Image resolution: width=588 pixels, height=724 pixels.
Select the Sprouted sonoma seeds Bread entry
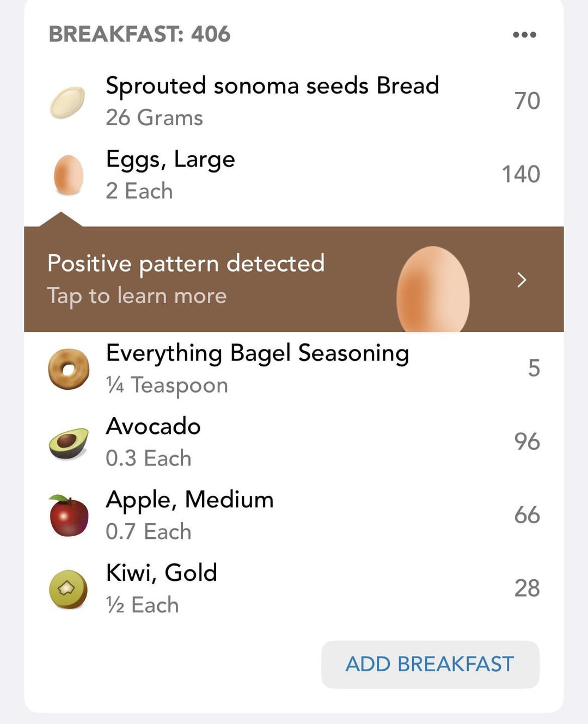[x=294, y=101]
